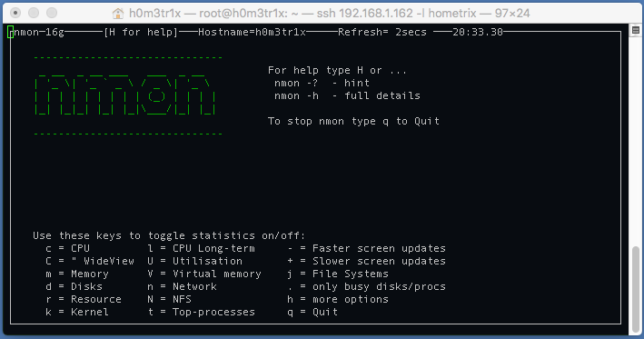Click the red close window button
The width and height of the screenshot is (644, 339).
point(15,13)
